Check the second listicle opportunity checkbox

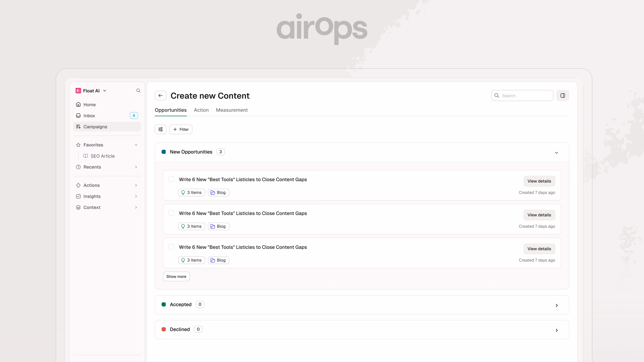click(x=171, y=213)
